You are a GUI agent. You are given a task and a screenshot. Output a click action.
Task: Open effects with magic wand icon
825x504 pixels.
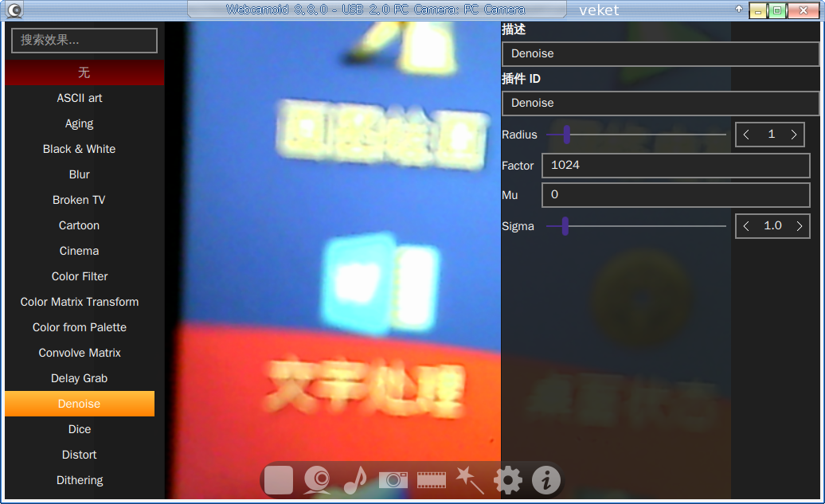click(x=469, y=480)
